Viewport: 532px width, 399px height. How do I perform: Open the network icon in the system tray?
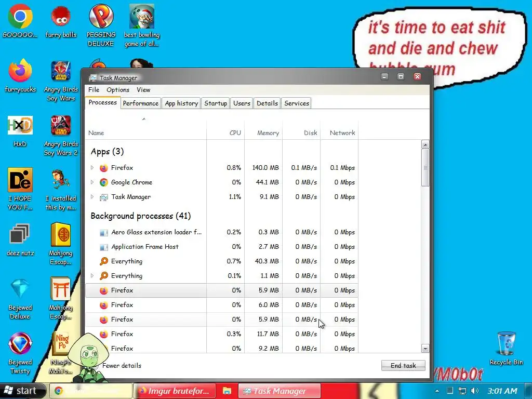pyautogui.click(x=462, y=391)
